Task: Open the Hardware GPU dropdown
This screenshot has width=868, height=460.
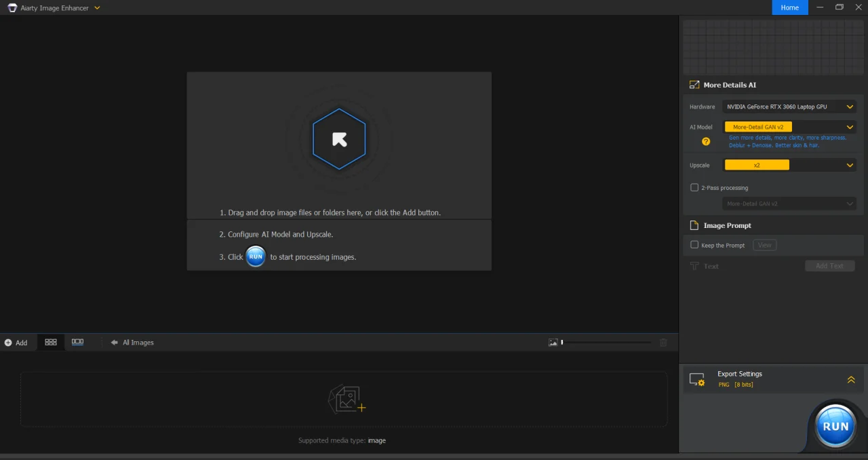Action: click(x=789, y=107)
